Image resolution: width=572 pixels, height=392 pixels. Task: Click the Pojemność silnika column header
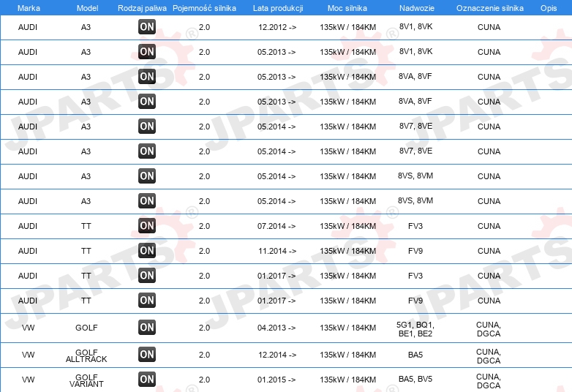coord(204,8)
